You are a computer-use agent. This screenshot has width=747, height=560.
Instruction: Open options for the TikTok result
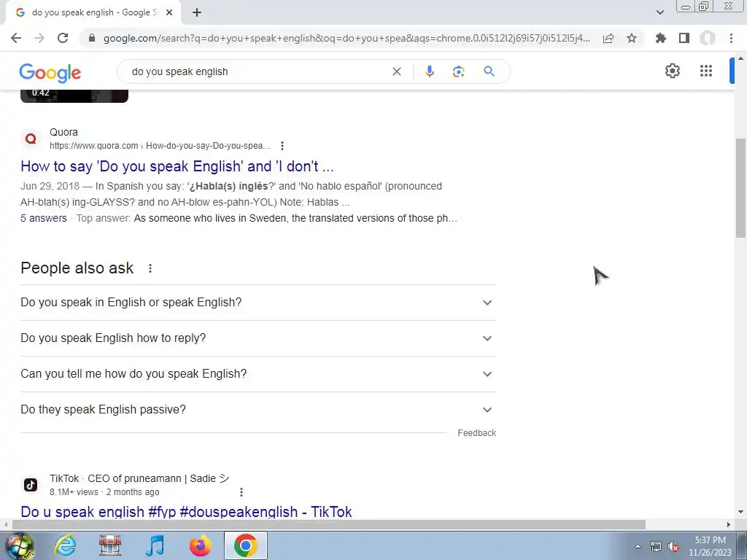coord(241,492)
